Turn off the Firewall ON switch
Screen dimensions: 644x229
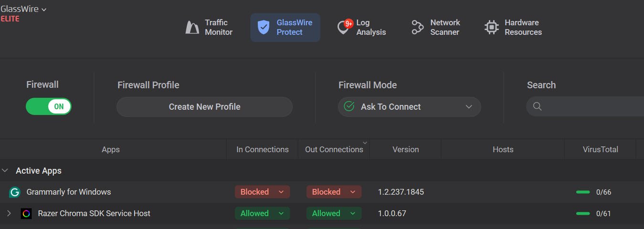tap(49, 106)
